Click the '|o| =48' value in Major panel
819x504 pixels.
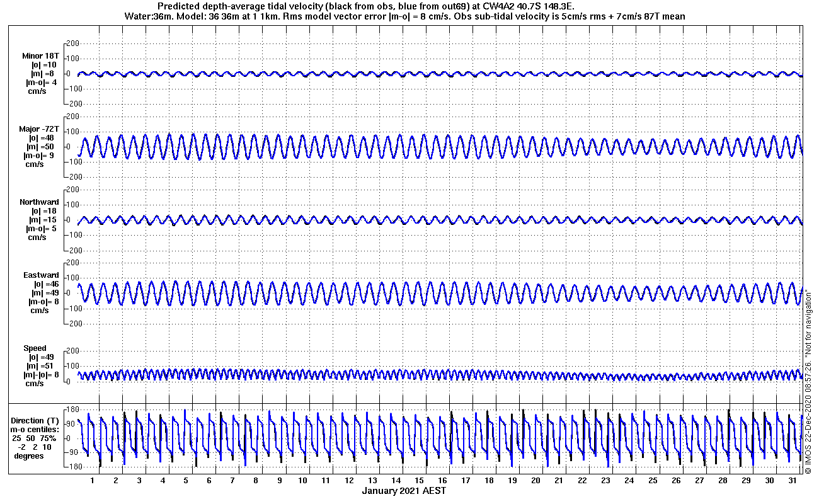point(43,138)
